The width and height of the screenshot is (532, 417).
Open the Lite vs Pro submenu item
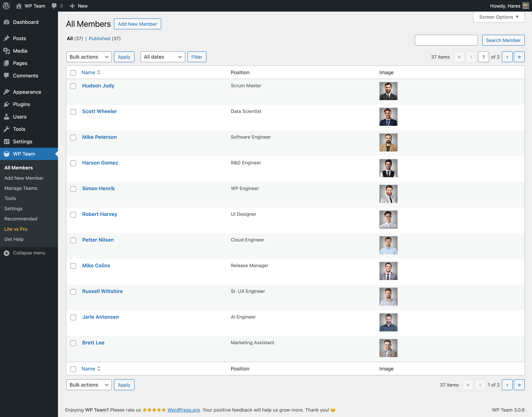coord(16,229)
